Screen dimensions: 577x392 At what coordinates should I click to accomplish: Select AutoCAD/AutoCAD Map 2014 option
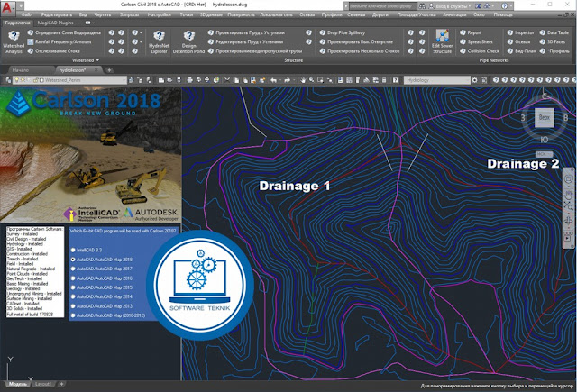point(73,296)
